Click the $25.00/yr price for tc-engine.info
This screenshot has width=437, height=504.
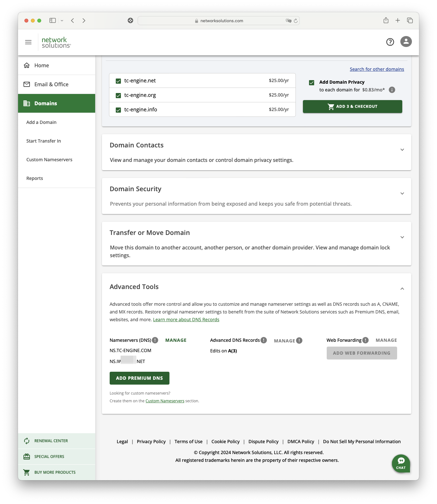[x=279, y=109]
